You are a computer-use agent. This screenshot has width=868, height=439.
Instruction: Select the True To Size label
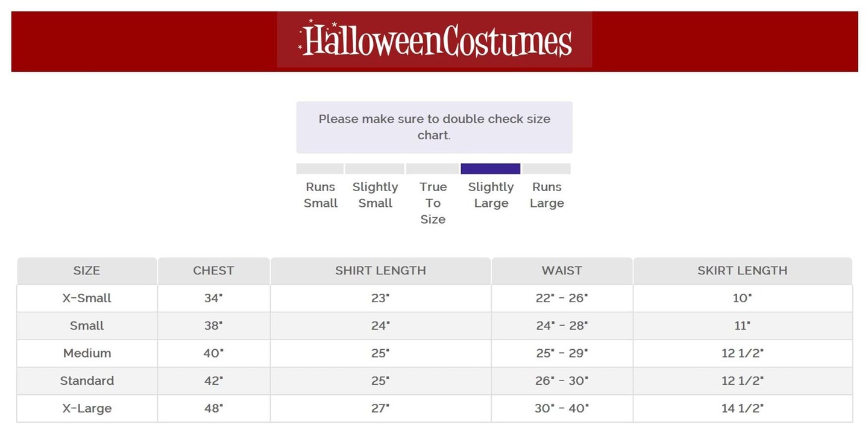click(x=433, y=203)
